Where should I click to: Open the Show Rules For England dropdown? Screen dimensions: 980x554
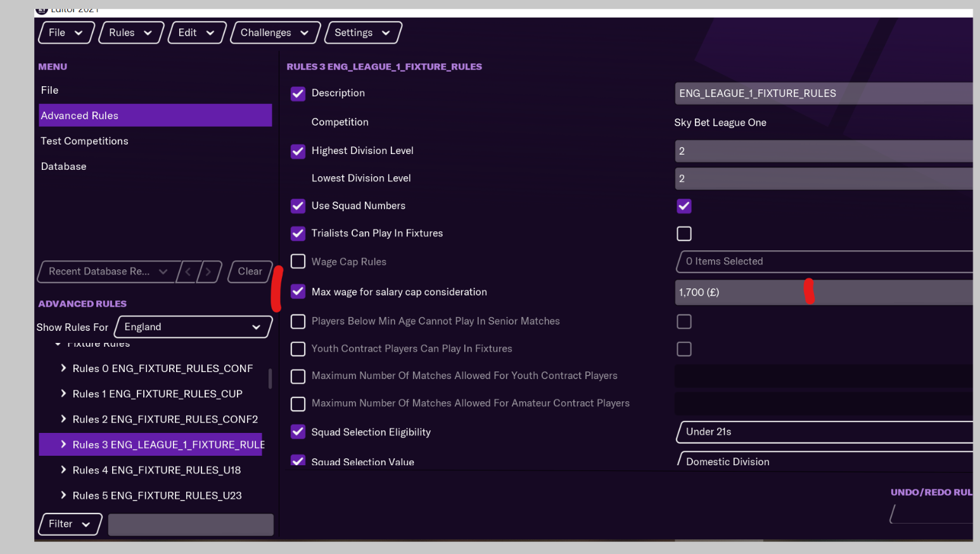pos(193,327)
